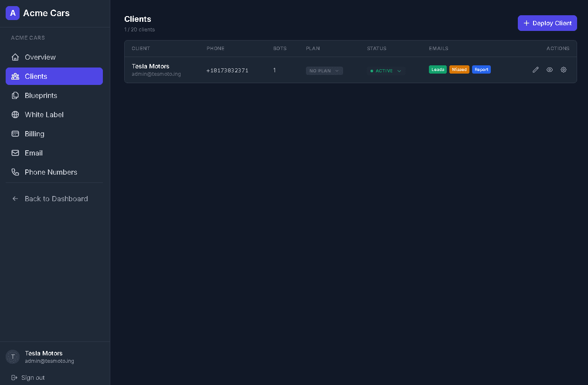The width and height of the screenshot is (588, 385).
Task: Click the Email envelope icon
Action: (x=15, y=153)
